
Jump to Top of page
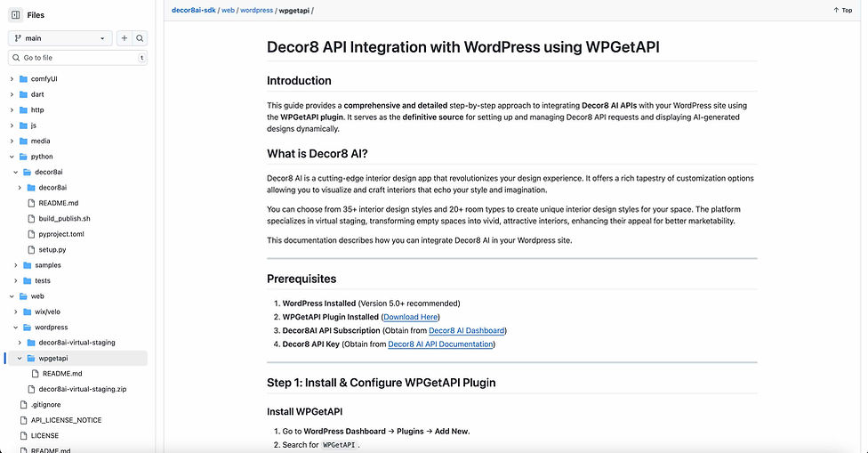[x=842, y=10]
